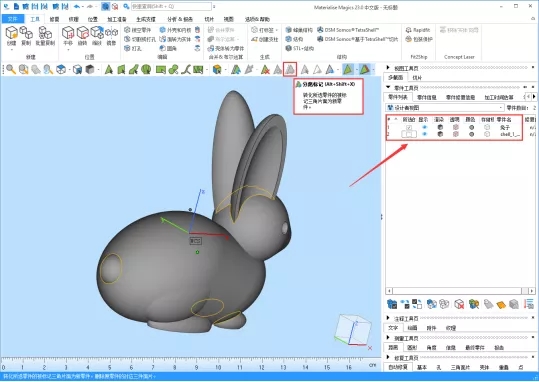539x382 pixels.
Task: Expand the View tool page (视图工具页) panel
Action: 388,68
